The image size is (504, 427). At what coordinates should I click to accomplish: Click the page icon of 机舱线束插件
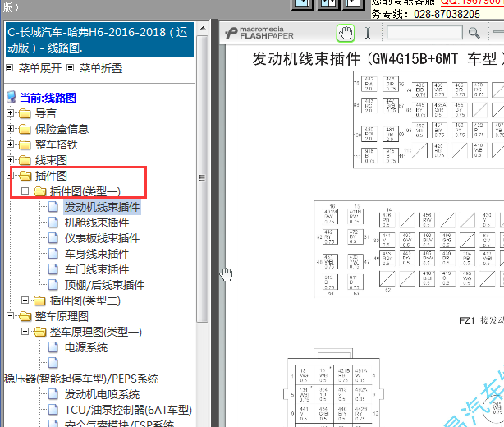click(x=53, y=223)
